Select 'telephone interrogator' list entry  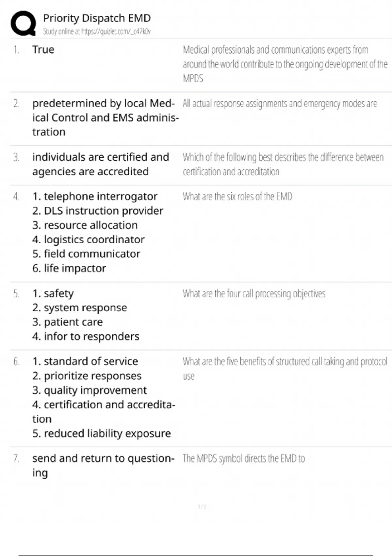coord(95,196)
